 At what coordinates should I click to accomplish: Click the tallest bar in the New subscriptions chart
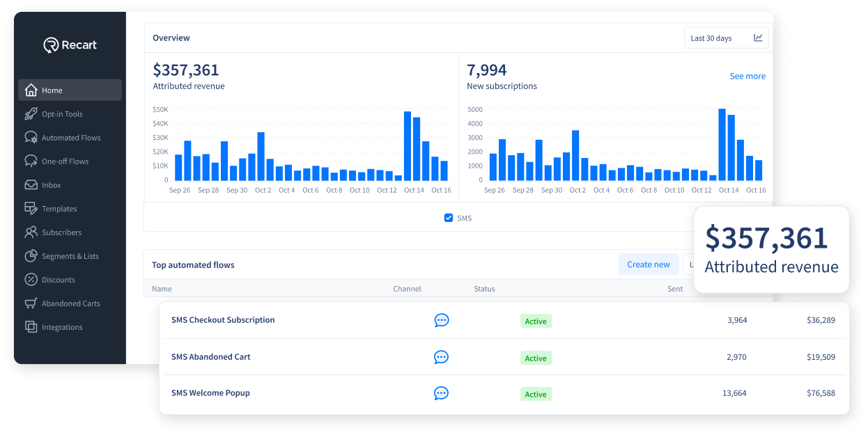tap(722, 144)
